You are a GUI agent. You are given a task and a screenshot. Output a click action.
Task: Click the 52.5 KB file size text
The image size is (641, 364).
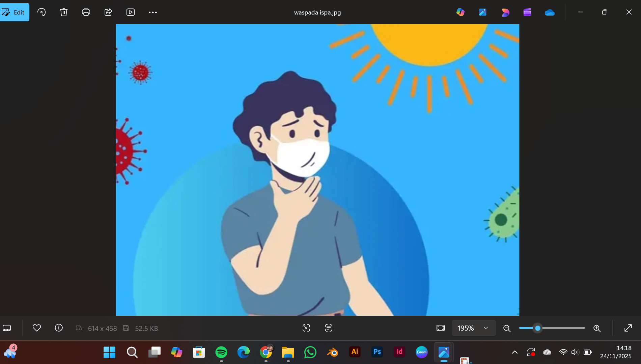pos(146,328)
